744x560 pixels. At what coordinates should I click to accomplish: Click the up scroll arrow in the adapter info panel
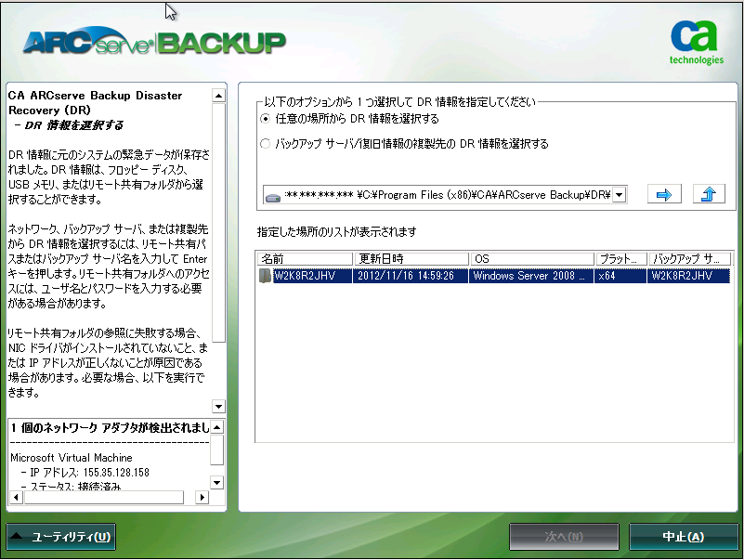tap(217, 426)
